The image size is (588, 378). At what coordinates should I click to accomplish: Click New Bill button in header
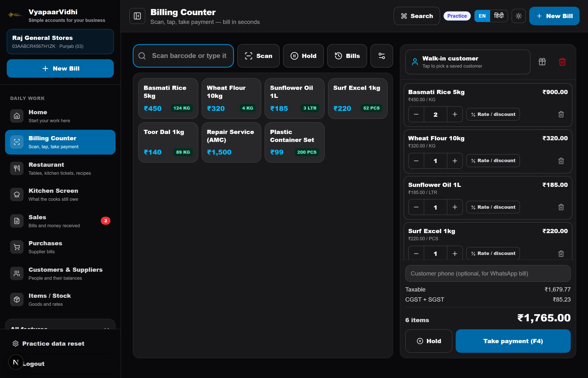(554, 16)
